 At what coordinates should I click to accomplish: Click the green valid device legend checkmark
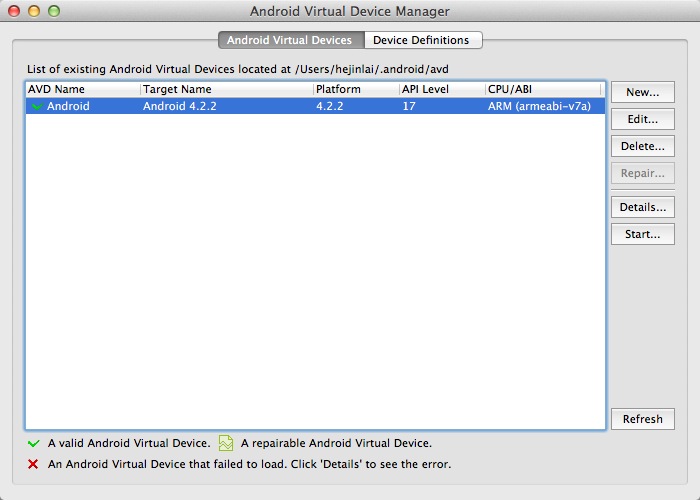33,443
